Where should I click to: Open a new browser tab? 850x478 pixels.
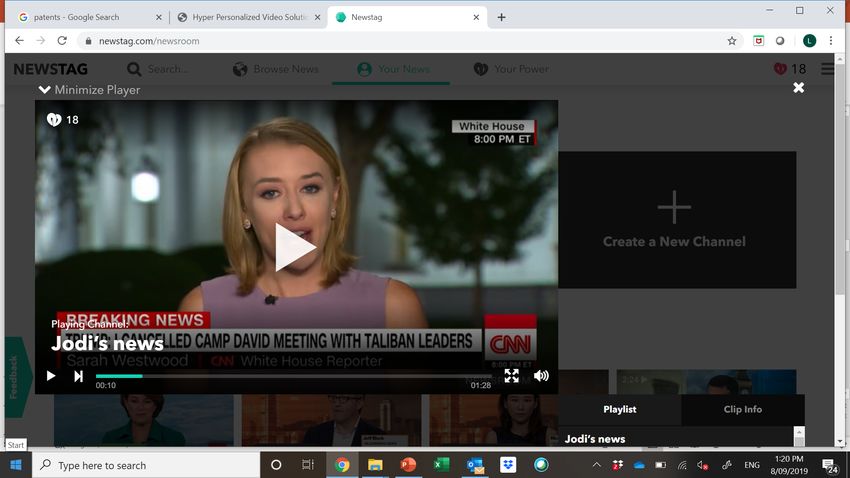click(x=501, y=17)
